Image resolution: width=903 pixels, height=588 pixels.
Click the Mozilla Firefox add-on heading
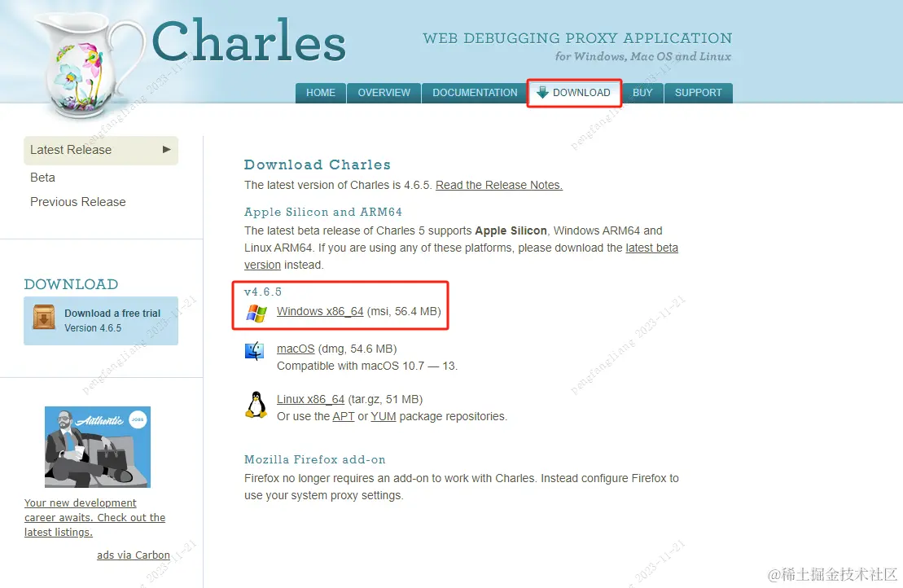315,459
